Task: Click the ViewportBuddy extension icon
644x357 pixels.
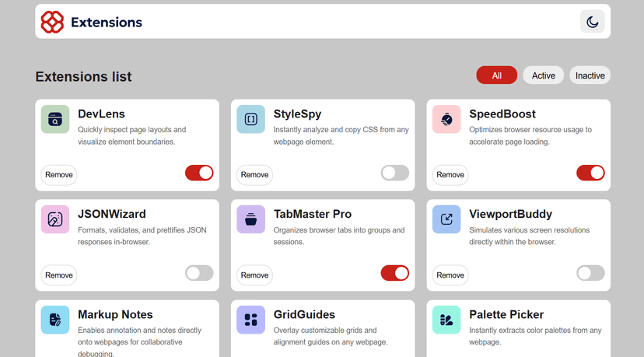Action: (x=446, y=219)
